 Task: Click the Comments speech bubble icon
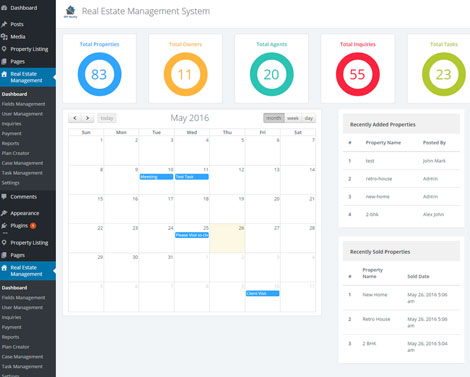(x=4, y=197)
